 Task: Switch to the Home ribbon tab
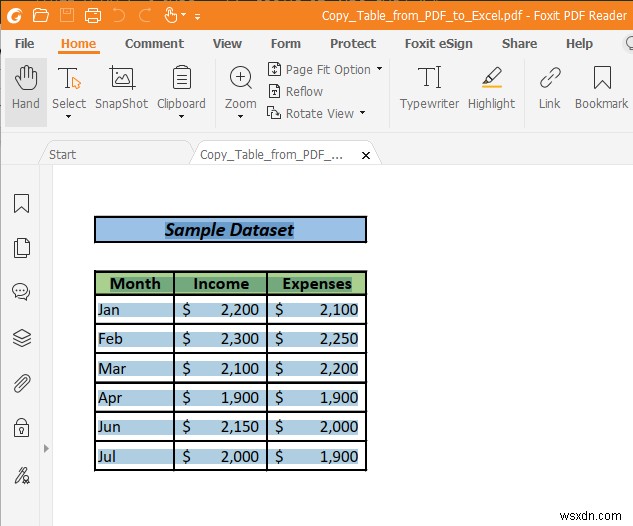[78, 44]
